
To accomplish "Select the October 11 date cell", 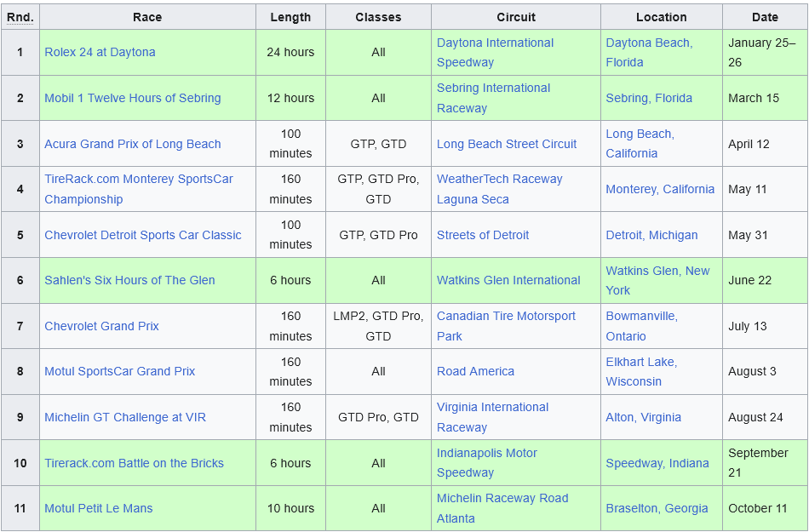I will pos(766,508).
